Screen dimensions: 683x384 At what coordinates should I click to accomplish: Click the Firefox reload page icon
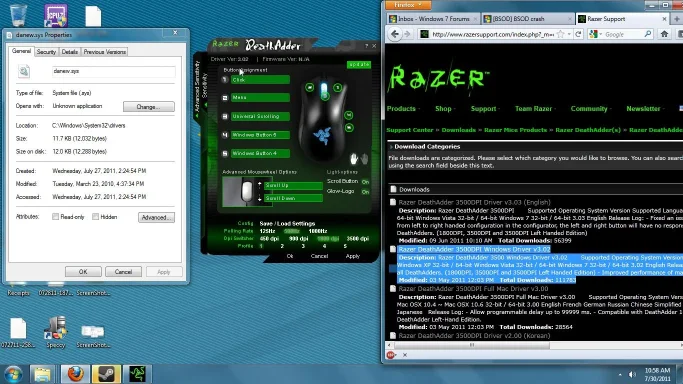pyautogui.click(x=578, y=34)
